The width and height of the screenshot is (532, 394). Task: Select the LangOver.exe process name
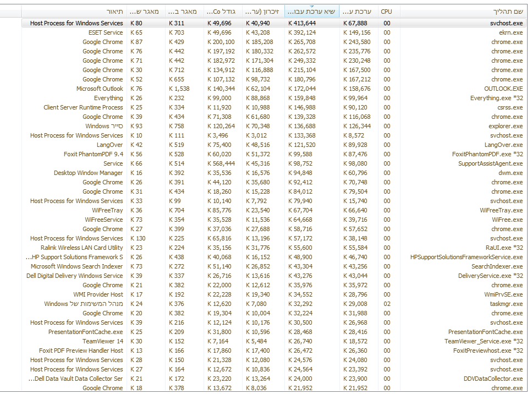[x=503, y=145]
